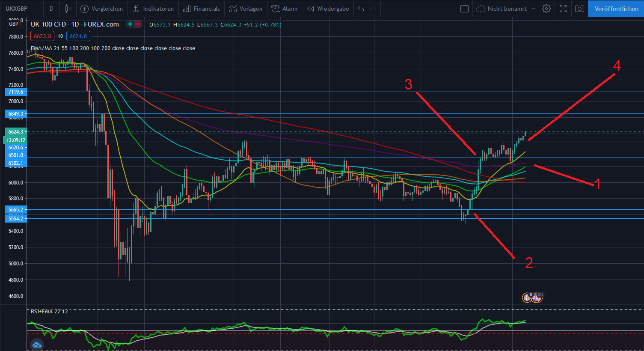The image size is (644, 351).
Task: Create an alert with the Alarm button
Action: 285,9
